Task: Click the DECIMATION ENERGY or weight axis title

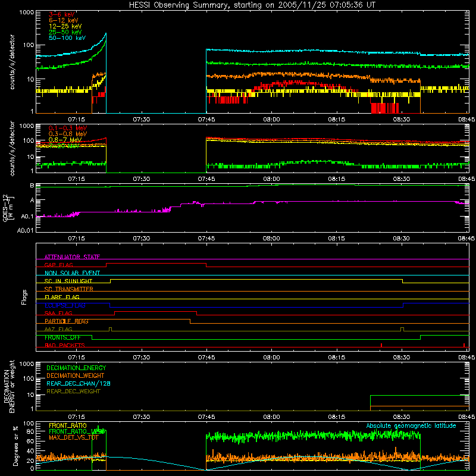Action: pyautogui.click(x=9, y=387)
